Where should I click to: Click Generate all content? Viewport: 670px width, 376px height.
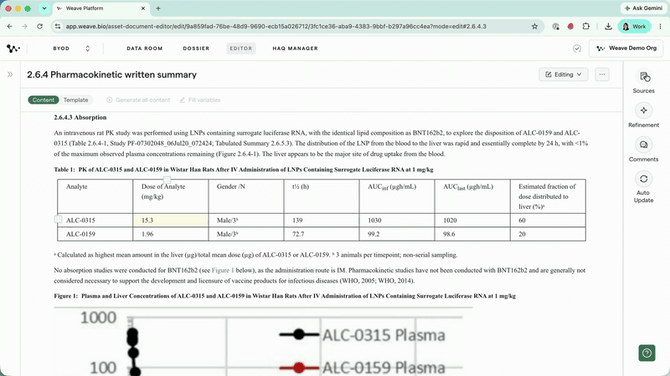click(x=138, y=100)
